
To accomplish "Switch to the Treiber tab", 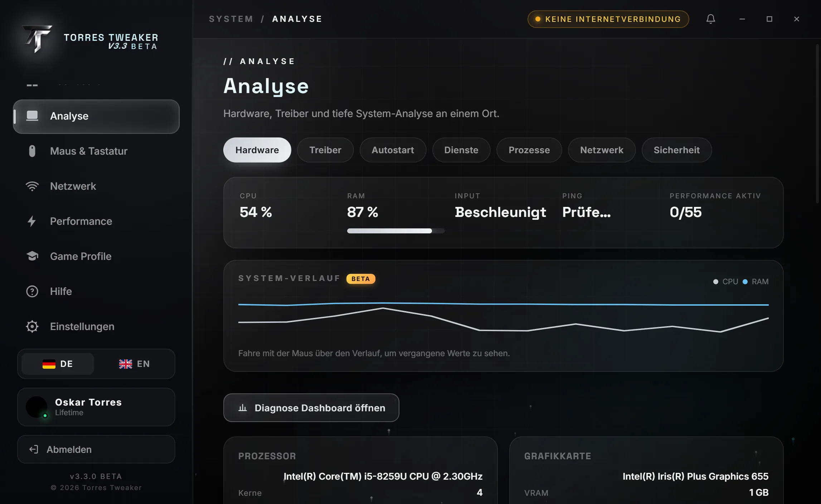I will tap(325, 150).
